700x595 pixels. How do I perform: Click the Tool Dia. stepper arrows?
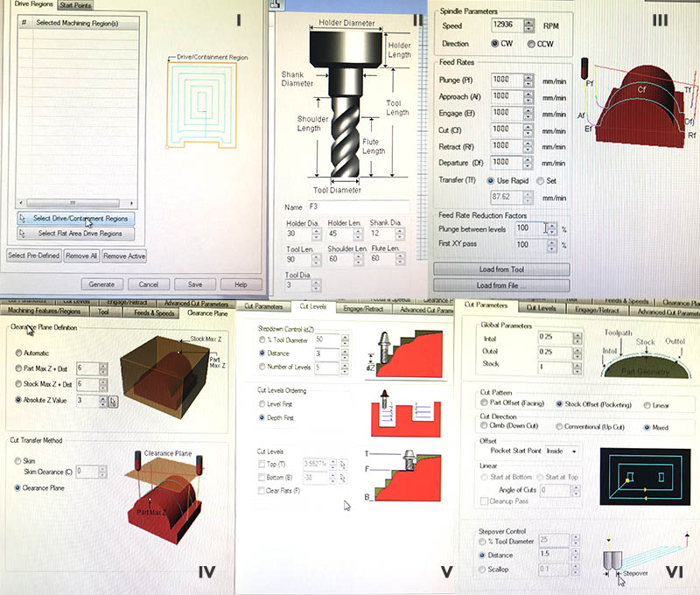(316, 285)
